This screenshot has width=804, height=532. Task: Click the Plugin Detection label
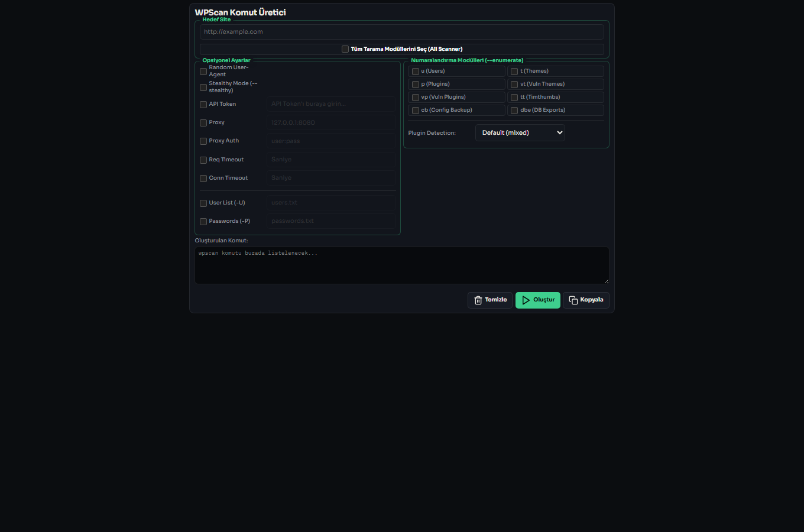(x=432, y=133)
